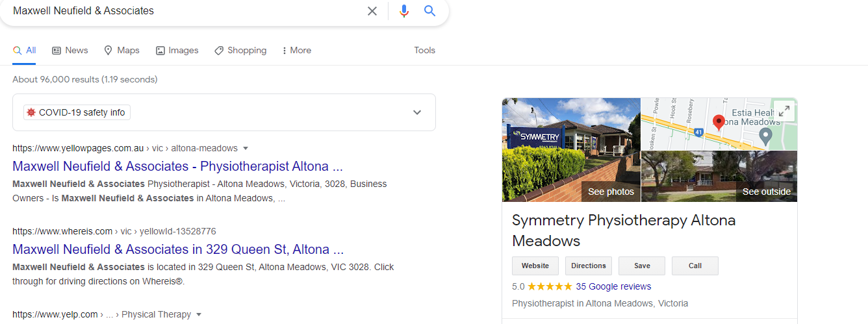
Task: Click the Website button
Action: [535, 266]
